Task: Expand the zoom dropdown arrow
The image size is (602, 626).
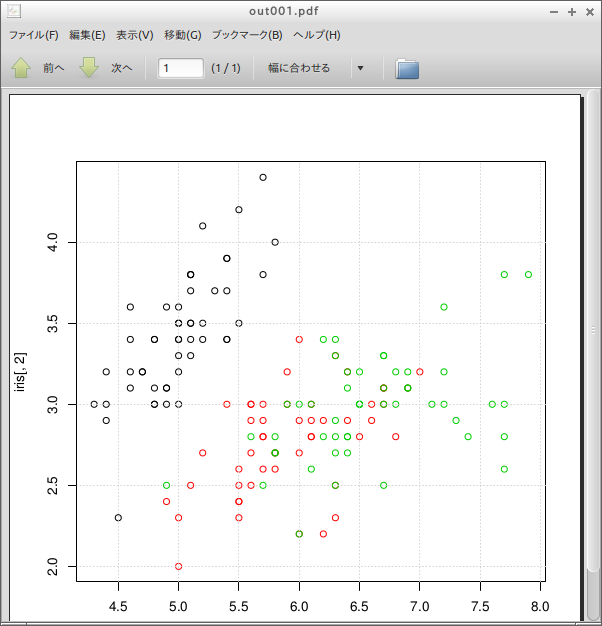Action: click(360, 68)
